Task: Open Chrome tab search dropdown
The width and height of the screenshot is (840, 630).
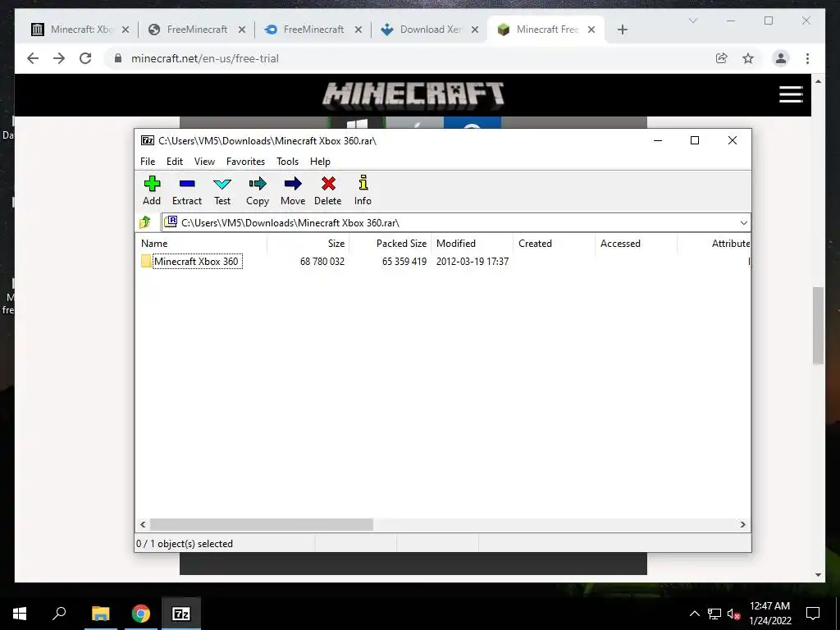Action: (692, 21)
